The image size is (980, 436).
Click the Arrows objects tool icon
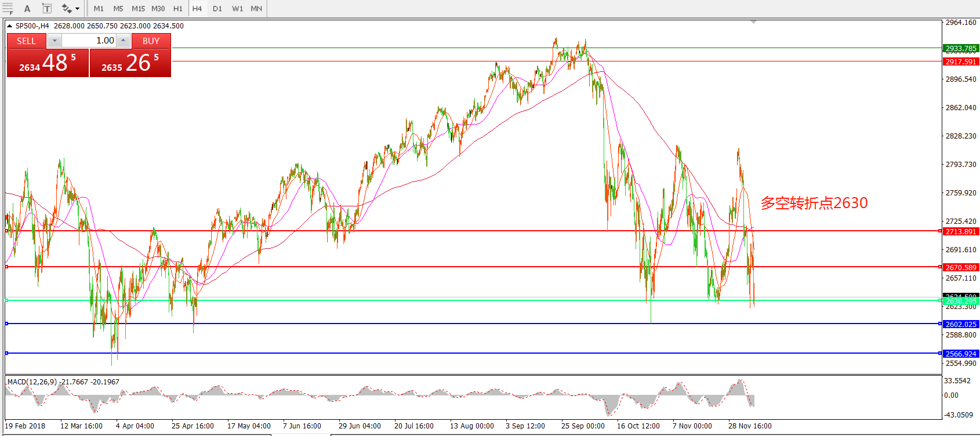pos(67,9)
